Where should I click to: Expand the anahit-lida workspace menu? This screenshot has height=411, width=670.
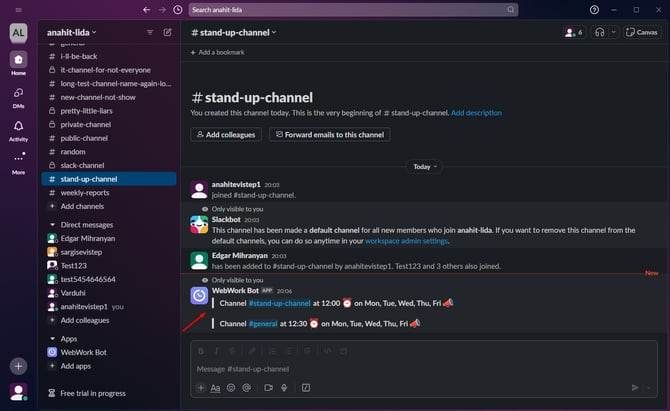[71, 32]
